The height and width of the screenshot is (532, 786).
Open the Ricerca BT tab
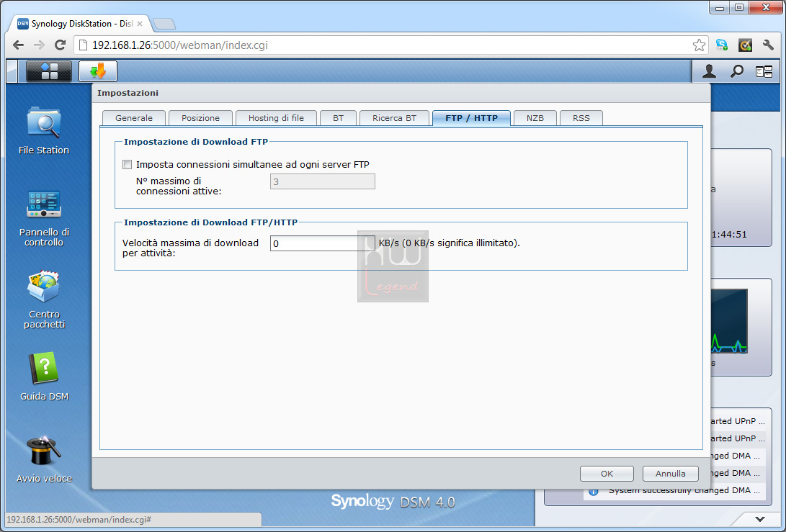pos(395,118)
